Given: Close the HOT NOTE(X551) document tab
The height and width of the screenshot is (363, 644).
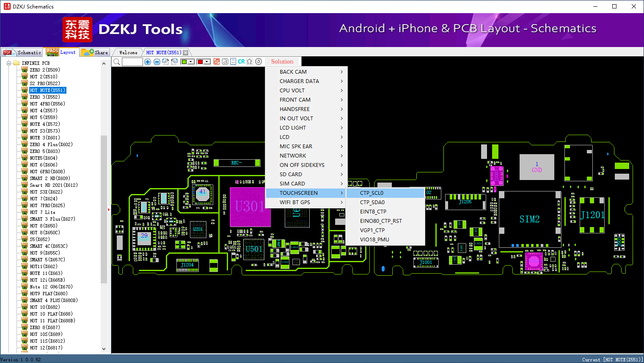Looking at the screenshot, I should tap(186, 53).
